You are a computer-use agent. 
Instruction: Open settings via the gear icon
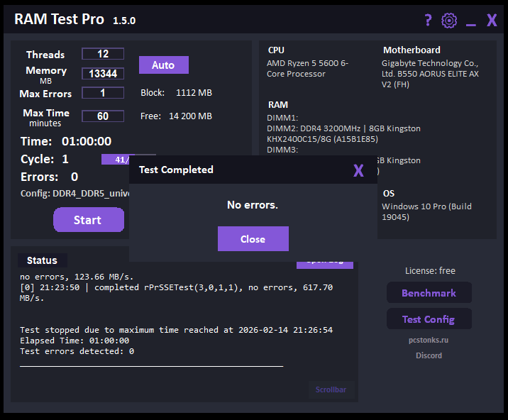(x=449, y=20)
